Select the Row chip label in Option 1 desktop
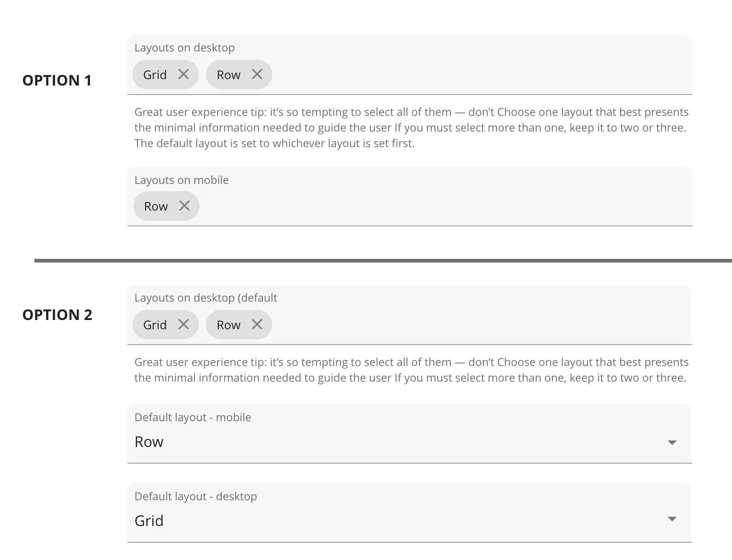The image size is (732, 560). point(229,75)
